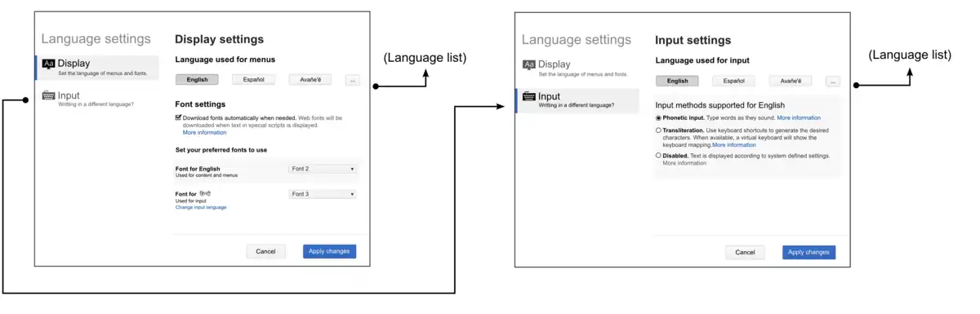Choose the Transliteration radio option

pos(658,130)
